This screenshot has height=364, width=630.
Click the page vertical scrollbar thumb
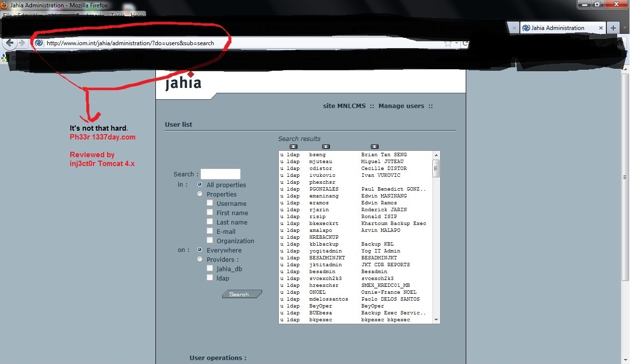click(626, 177)
